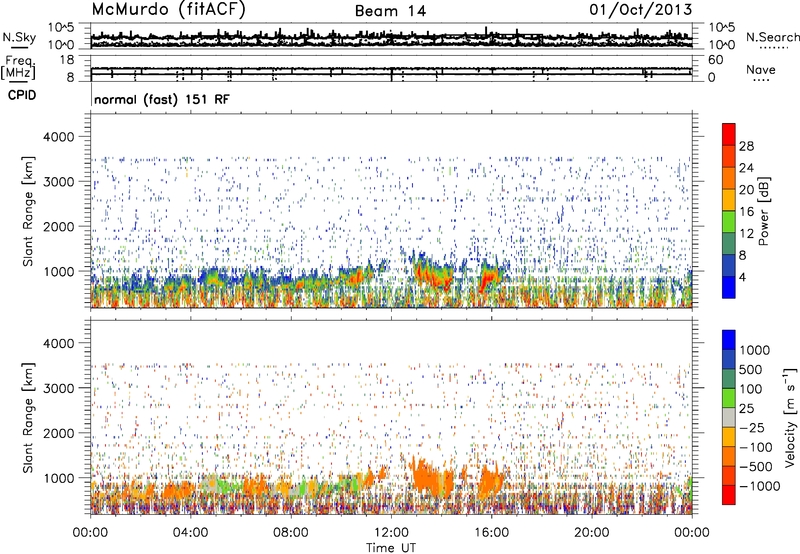The image size is (800, 554).
Task: Click the 'Time UT' axis title
Action: point(391,548)
